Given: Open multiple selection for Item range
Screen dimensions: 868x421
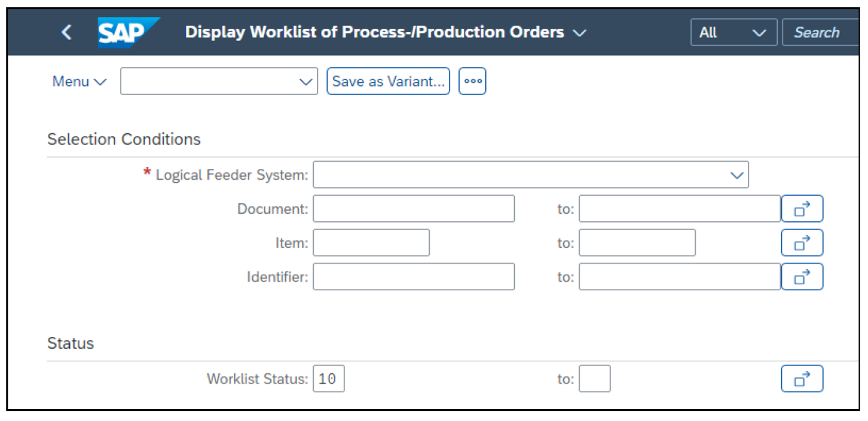Looking at the screenshot, I should pyautogui.click(x=802, y=242).
